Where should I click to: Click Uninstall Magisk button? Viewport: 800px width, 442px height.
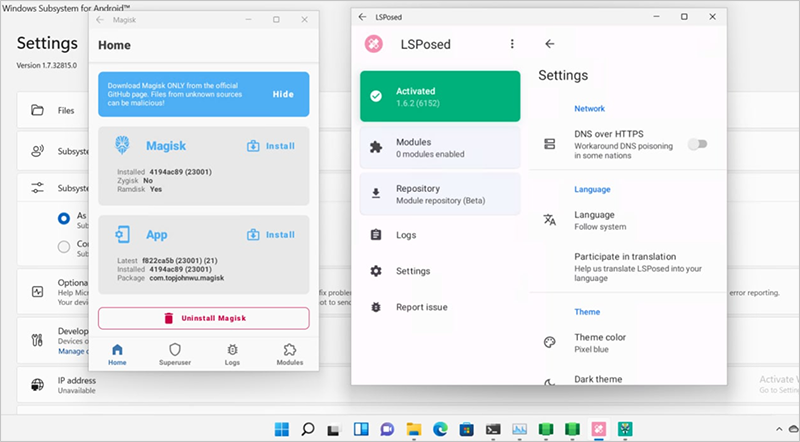[204, 318]
